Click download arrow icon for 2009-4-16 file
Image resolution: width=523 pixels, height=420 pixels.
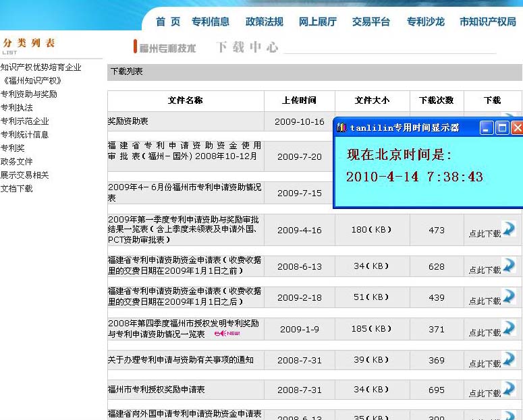(509, 229)
